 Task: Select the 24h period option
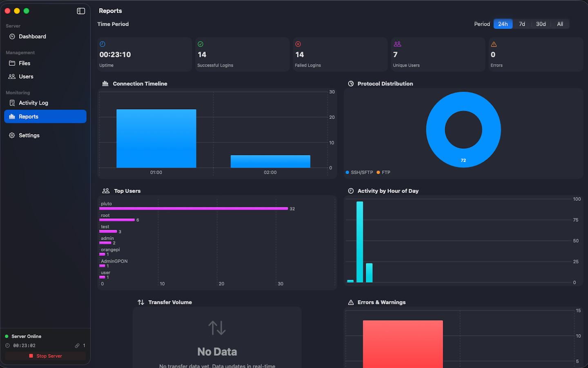(x=503, y=24)
